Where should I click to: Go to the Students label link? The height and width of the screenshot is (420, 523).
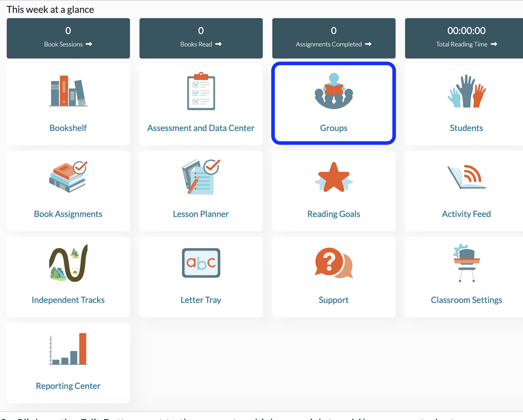point(466,128)
